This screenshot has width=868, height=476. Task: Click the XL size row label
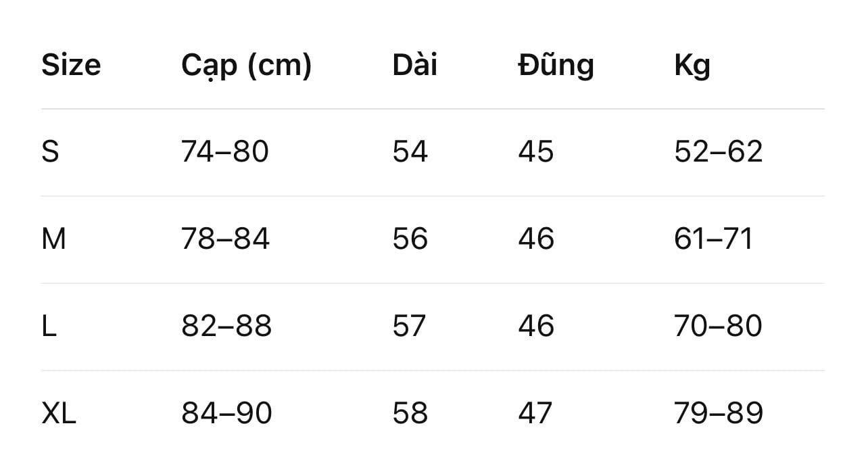[59, 413]
